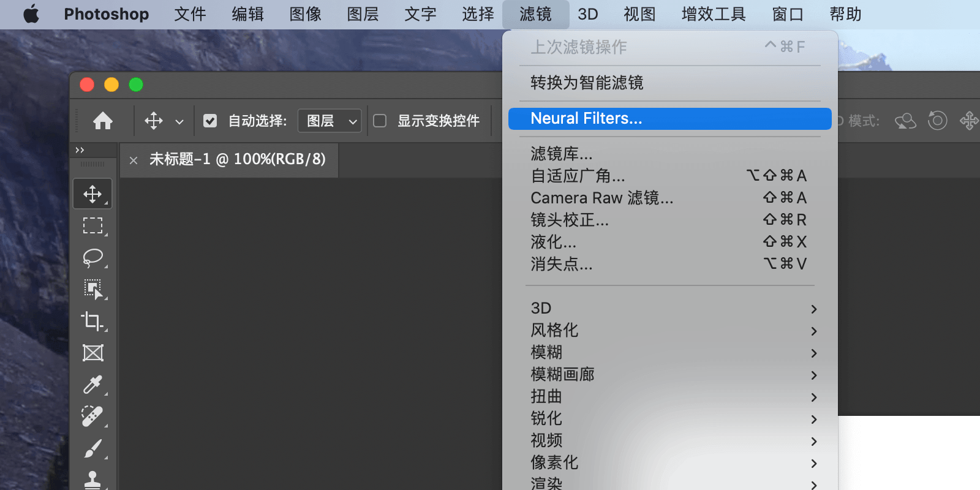Select the Lasso tool

tap(92, 258)
